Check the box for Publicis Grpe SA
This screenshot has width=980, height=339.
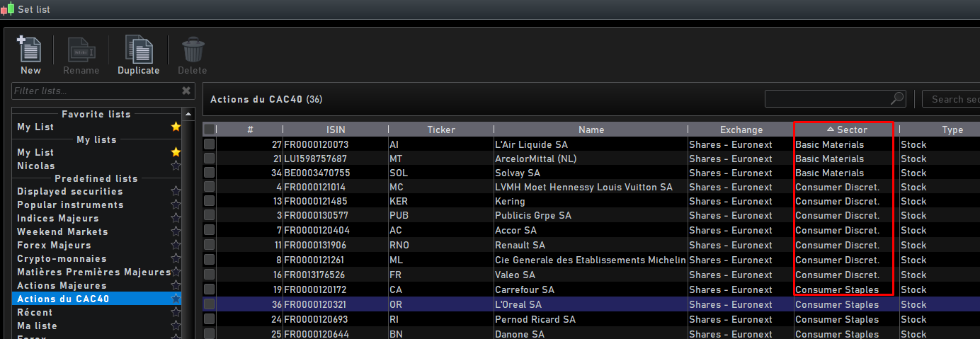tap(209, 216)
